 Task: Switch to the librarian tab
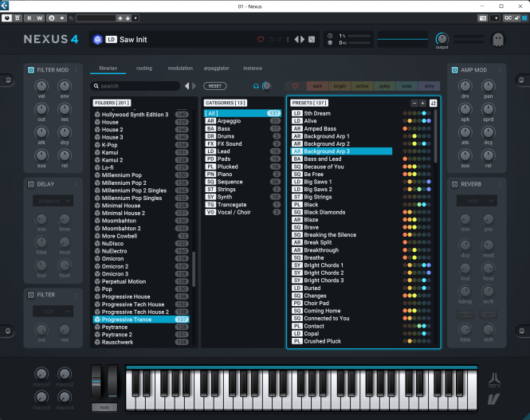coord(108,69)
